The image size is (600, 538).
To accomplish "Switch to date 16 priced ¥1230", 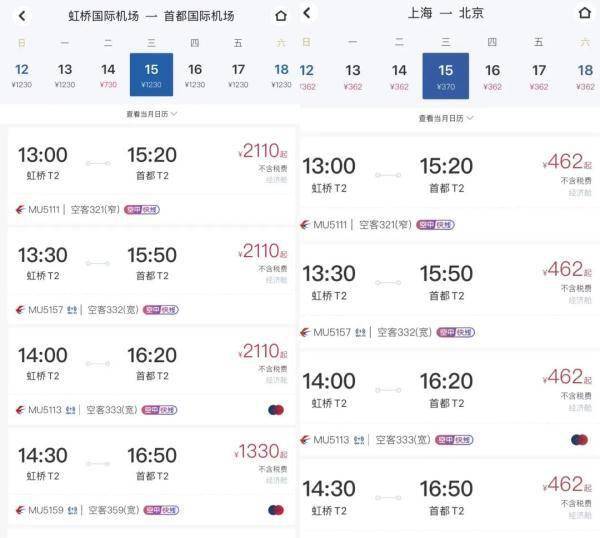I will (x=195, y=75).
